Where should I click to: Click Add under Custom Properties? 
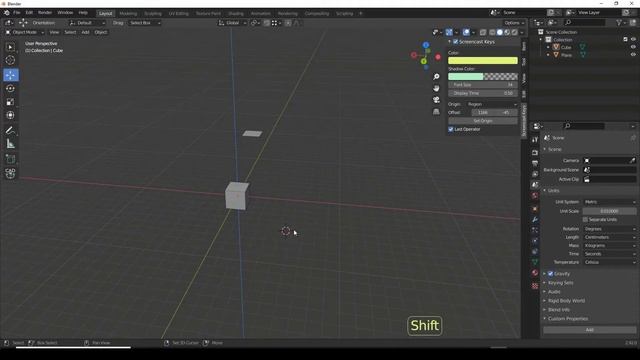pos(589,330)
